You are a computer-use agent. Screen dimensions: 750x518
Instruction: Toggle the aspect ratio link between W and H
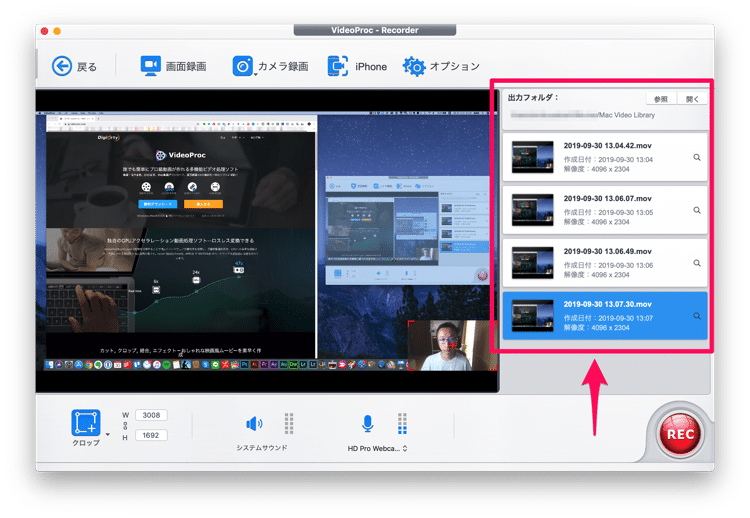pos(125,425)
